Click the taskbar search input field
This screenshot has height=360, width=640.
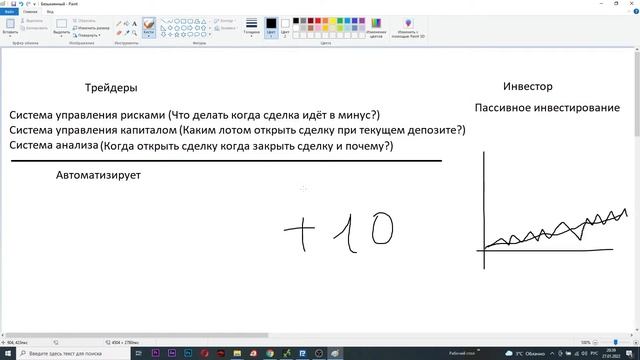(x=73, y=353)
